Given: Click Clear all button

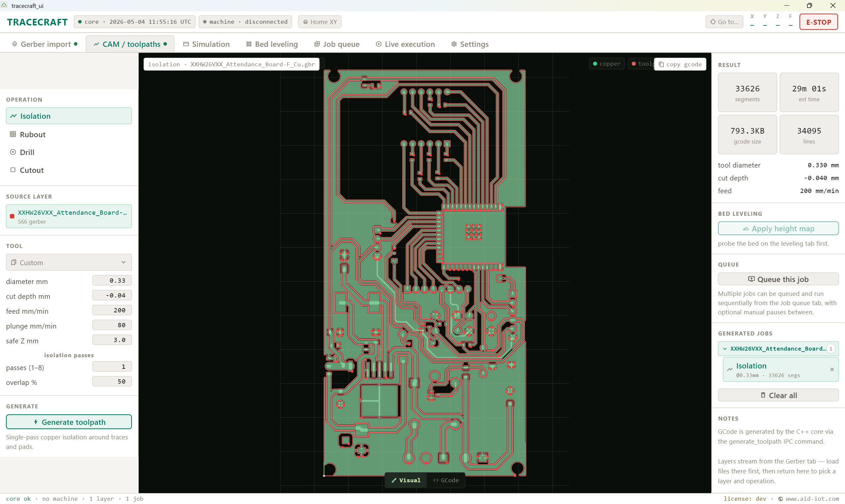Looking at the screenshot, I should [778, 395].
